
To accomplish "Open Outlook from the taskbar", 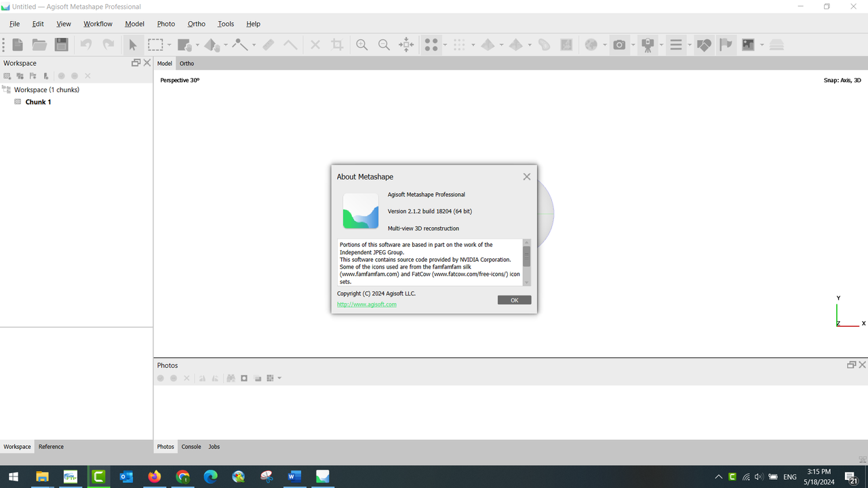I will point(126,476).
